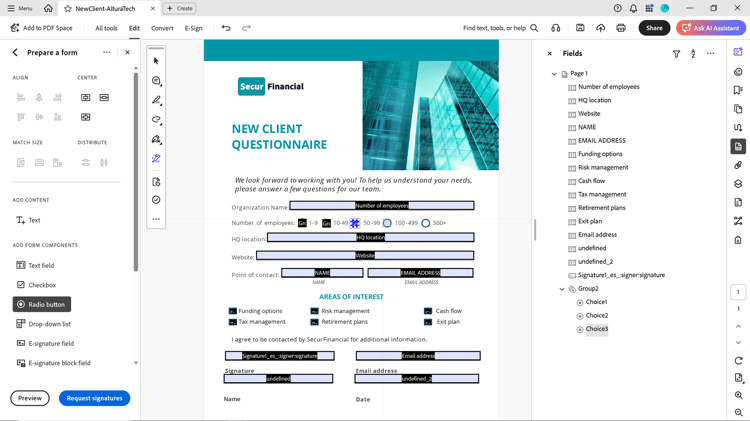Go back from Prepare a form panel
This screenshot has width=750, height=421.
tap(15, 53)
